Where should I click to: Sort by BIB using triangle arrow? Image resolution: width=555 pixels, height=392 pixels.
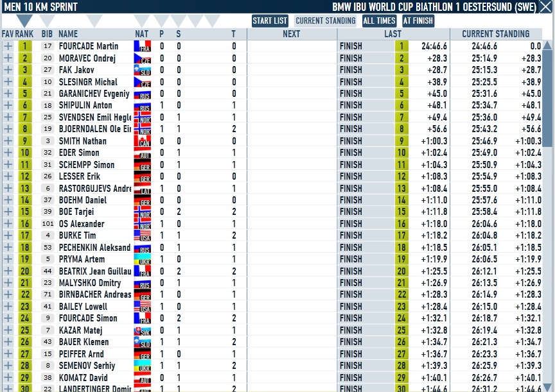[47, 21]
